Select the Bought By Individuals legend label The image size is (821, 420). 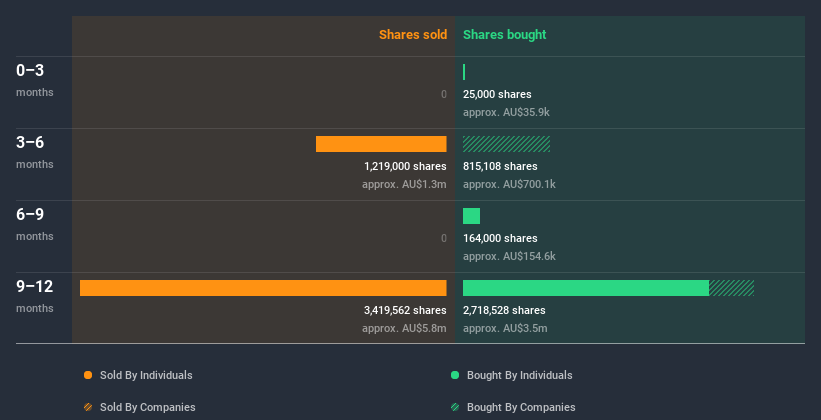519,375
